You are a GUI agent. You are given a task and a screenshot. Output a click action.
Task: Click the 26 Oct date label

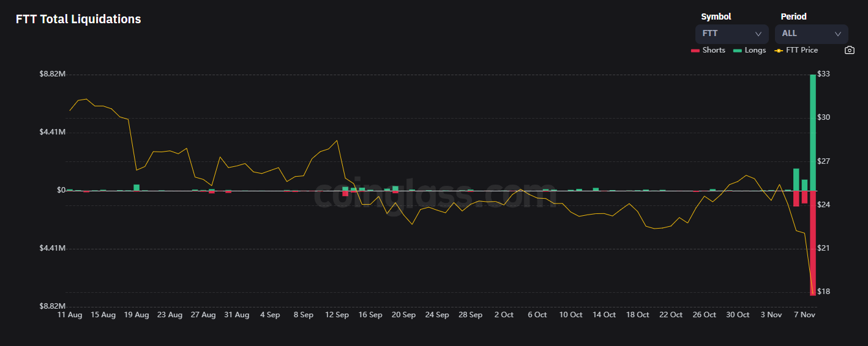click(x=704, y=315)
